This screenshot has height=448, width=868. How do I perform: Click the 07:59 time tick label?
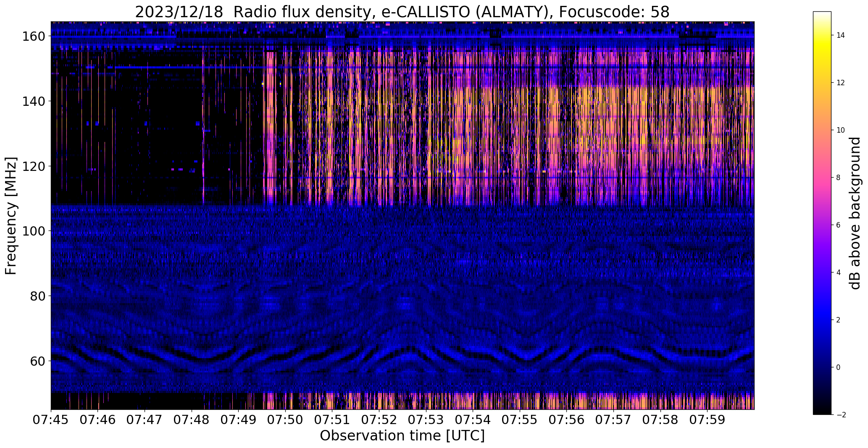coord(708,419)
